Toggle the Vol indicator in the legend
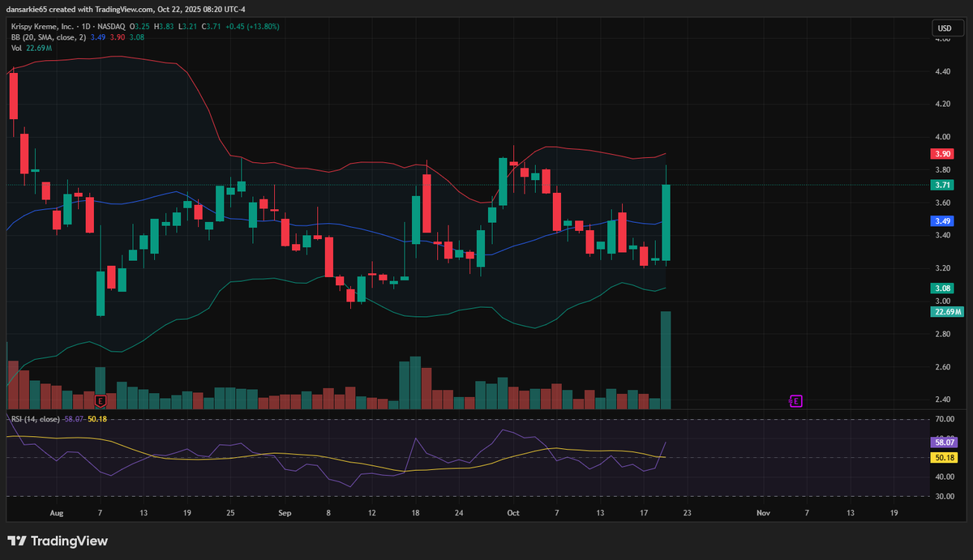973x560 pixels. coord(18,47)
